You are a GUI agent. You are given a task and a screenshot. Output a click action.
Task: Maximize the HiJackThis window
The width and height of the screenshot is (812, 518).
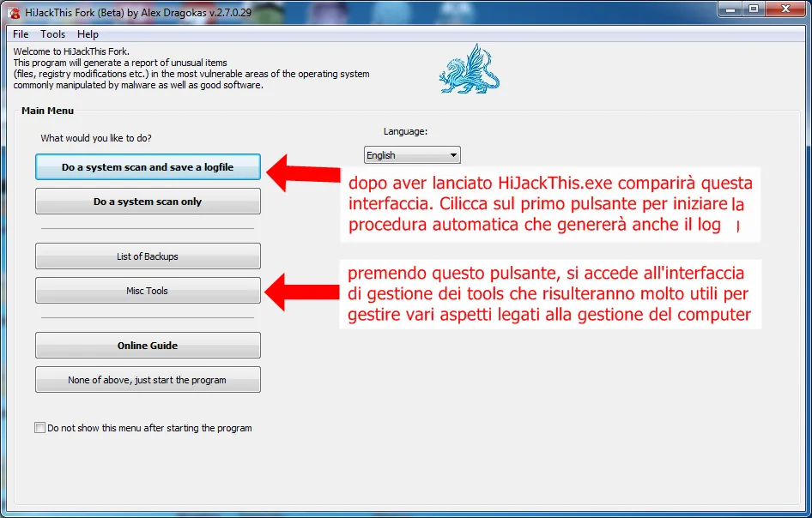point(754,9)
